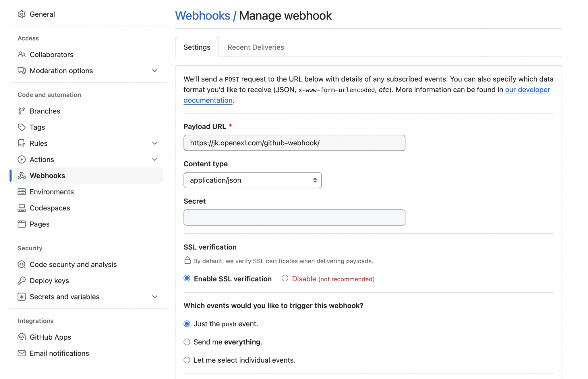Choose 'Let me select individual events'

tap(187, 360)
